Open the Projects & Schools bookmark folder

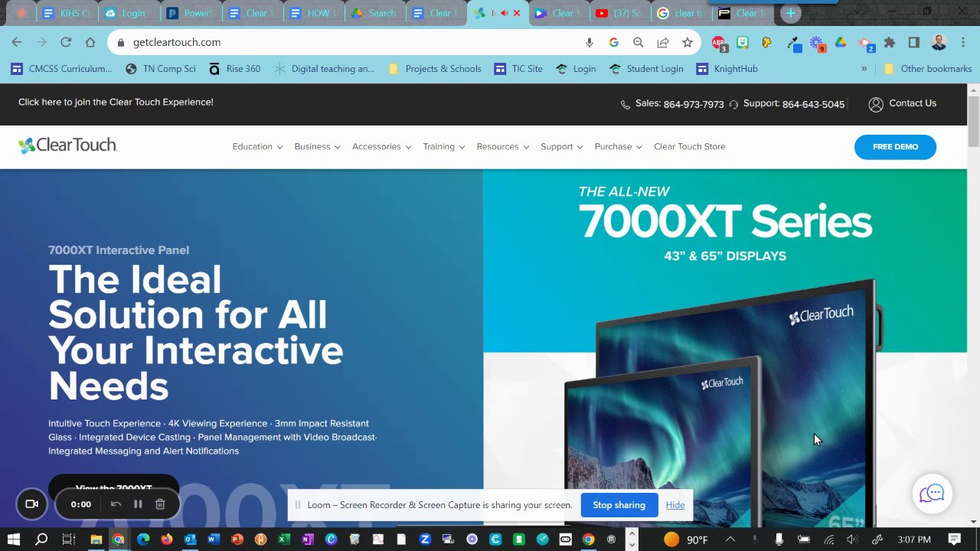[x=435, y=69]
